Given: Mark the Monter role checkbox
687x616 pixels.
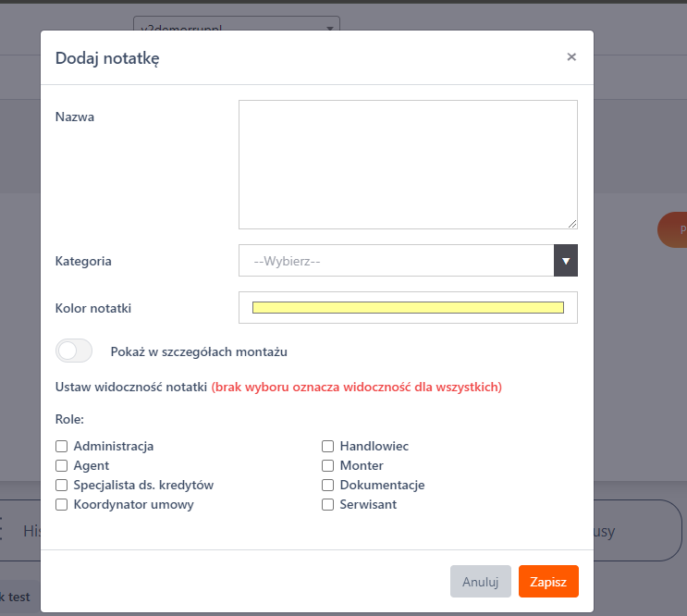Looking at the screenshot, I should coord(327,465).
